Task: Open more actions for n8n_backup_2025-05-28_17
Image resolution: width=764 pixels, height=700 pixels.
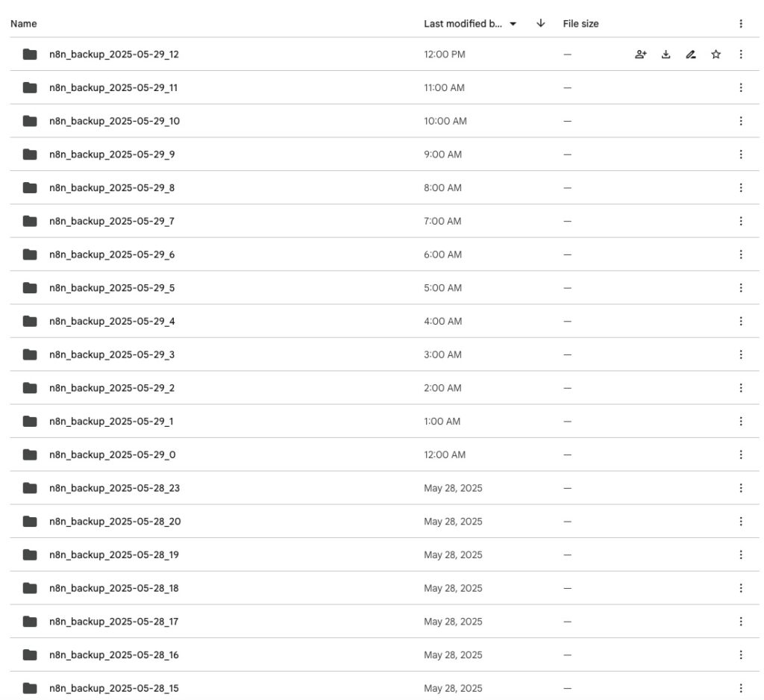Action: pos(741,622)
